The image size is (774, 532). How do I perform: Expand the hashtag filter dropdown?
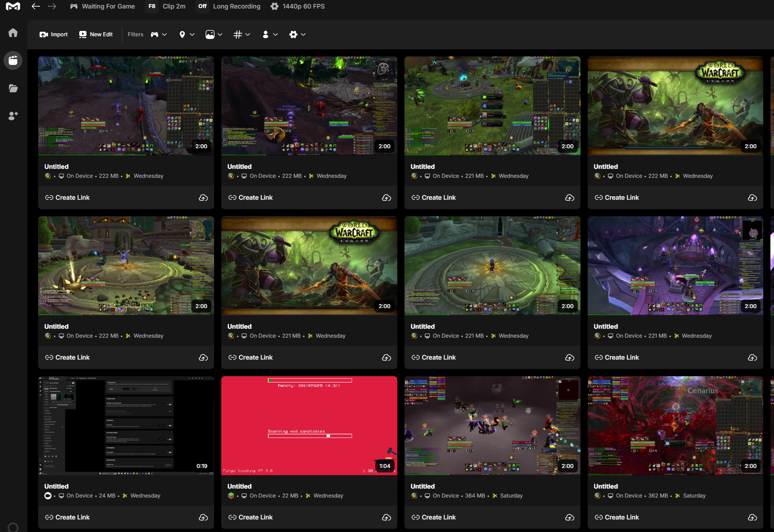[242, 34]
